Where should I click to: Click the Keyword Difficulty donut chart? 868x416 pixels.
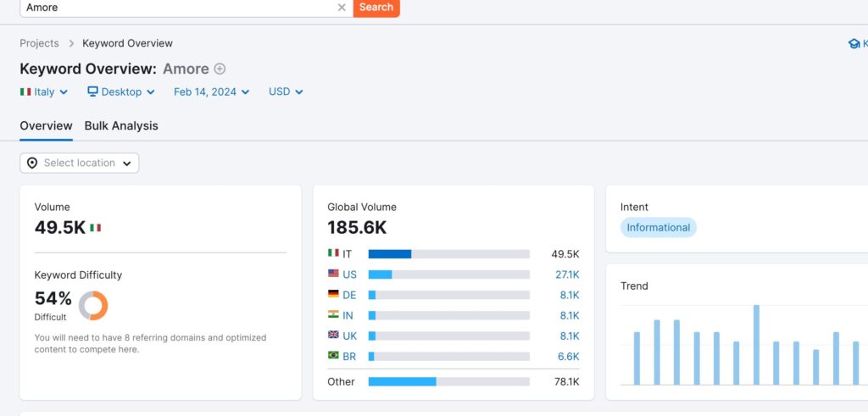click(93, 305)
